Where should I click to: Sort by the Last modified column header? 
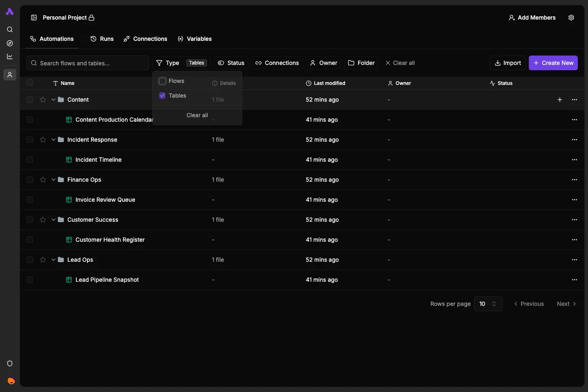point(325,83)
